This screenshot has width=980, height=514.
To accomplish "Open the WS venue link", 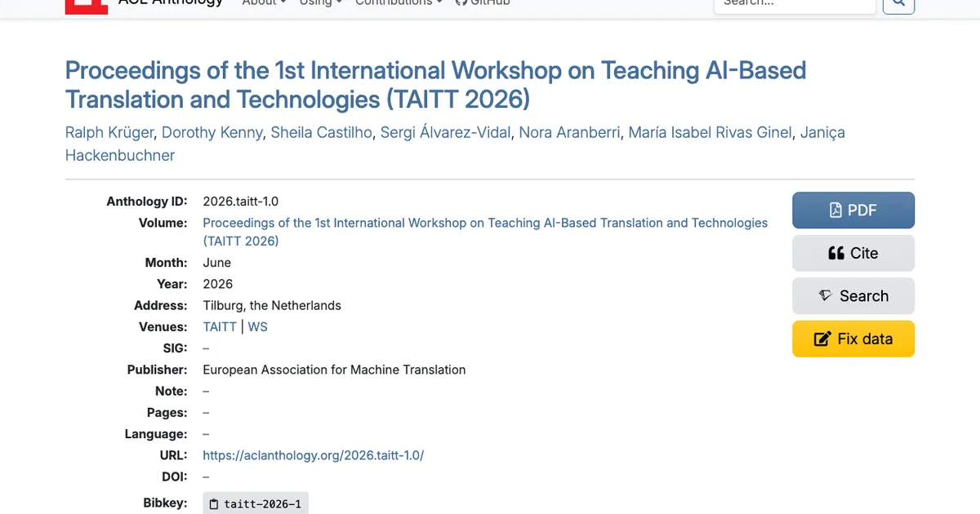I will pos(258,327).
